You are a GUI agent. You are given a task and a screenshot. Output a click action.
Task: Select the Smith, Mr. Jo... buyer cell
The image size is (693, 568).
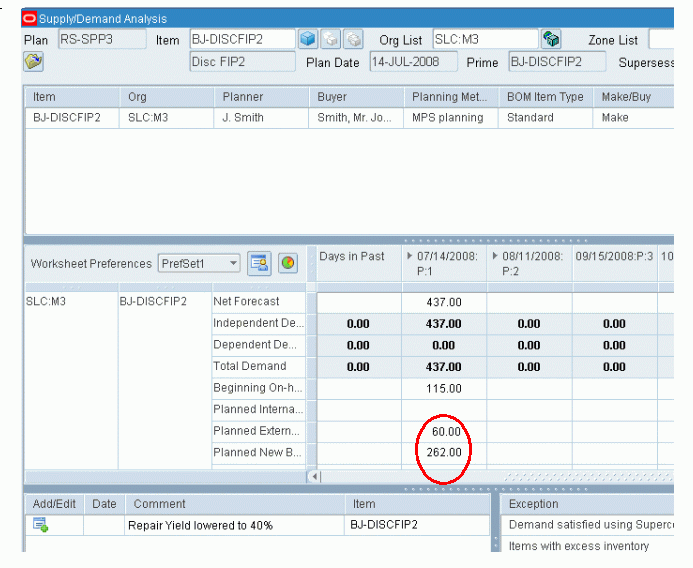point(357,118)
